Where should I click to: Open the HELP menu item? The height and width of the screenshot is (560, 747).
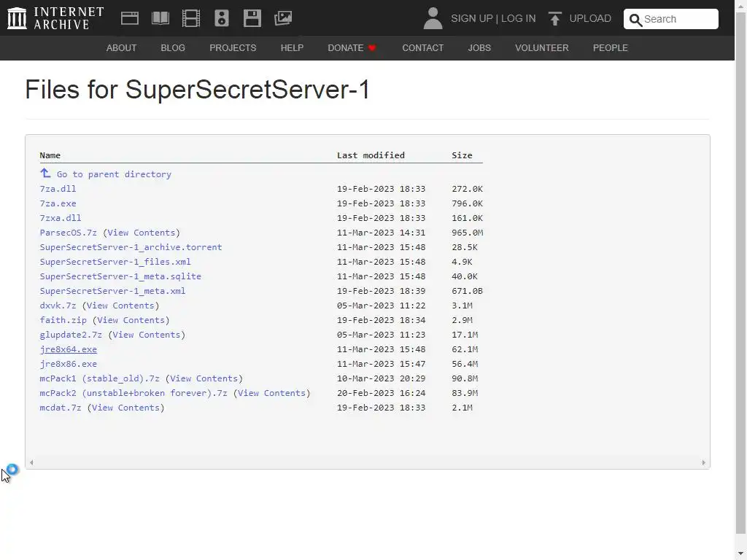click(x=292, y=48)
